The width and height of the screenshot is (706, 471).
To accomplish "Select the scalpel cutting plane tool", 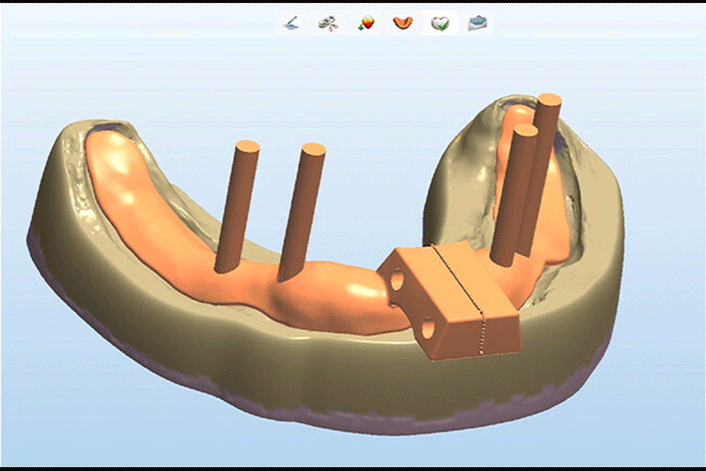I will coord(291,22).
